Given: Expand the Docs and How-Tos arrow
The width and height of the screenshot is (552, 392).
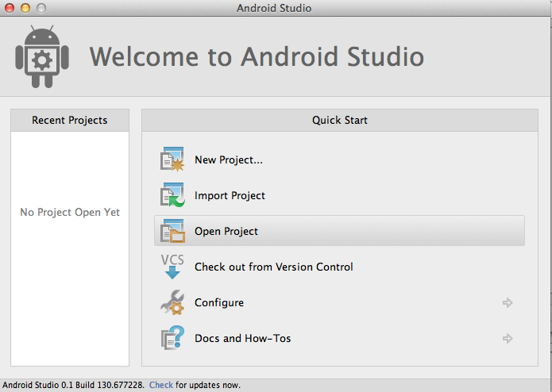Looking at the screenshot, I should click(508, 338).
